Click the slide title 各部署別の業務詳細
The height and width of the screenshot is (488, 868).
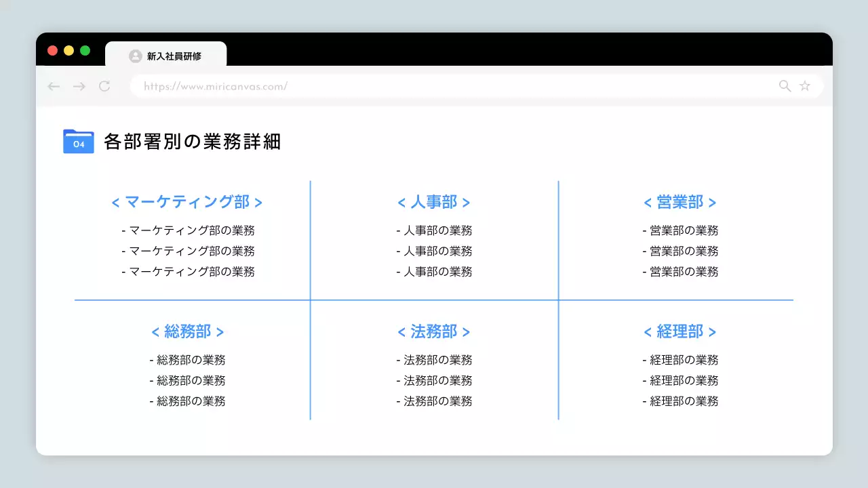point(192,142)
